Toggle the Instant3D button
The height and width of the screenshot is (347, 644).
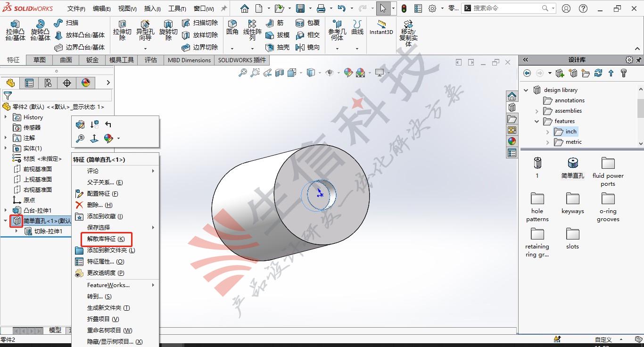[381, 28]
